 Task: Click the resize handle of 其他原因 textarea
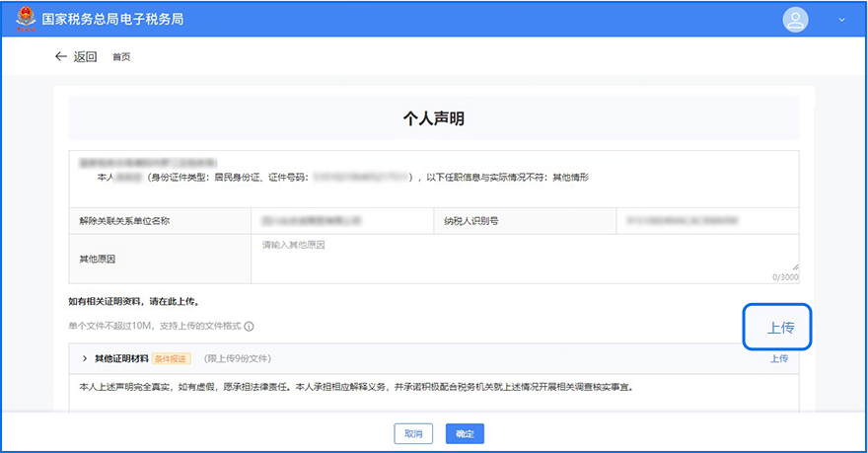point(795,266)
